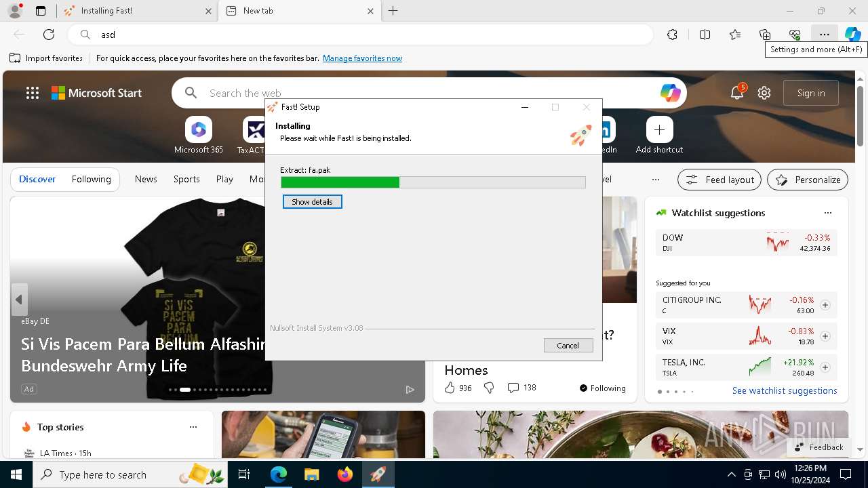Open the 138 comments on the article
This screenshot has width=868, height=488.
[x=521, y=388]
